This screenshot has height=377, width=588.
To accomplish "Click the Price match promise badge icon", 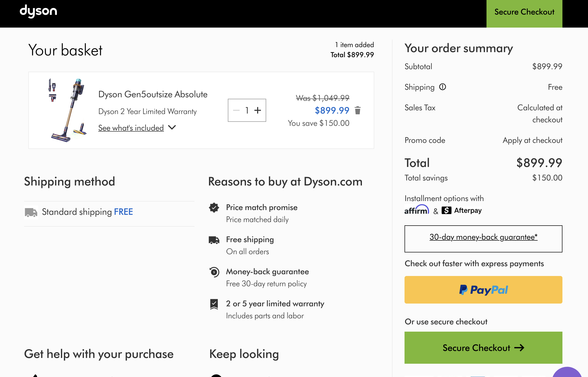I will 214,208.
